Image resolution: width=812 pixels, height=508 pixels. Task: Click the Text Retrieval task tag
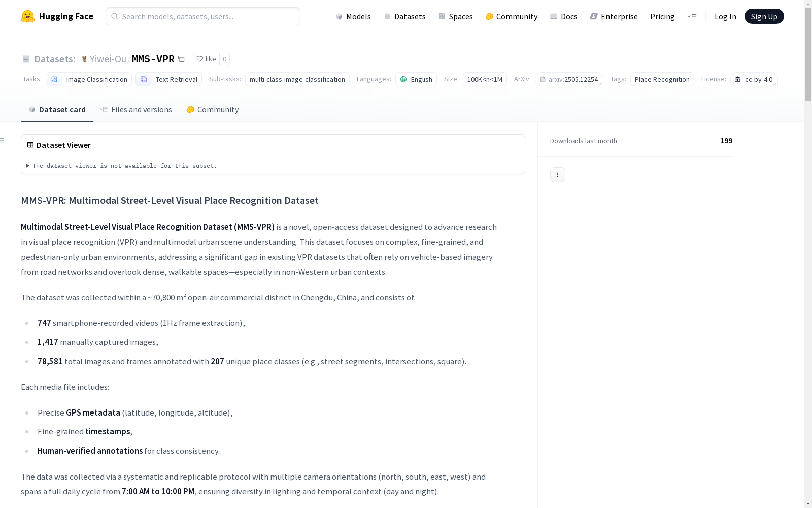(x=168, y=79)
